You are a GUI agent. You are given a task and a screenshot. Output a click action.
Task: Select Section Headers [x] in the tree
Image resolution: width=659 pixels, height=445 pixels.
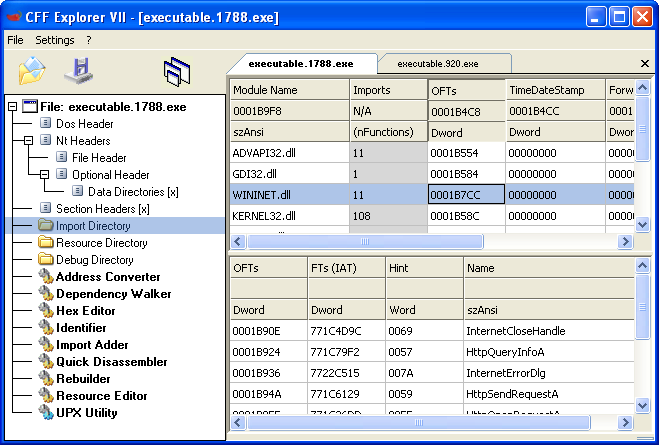[102, 209]
